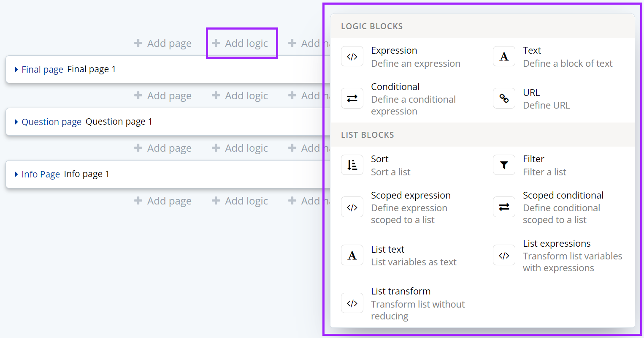The image size is (644, 338).
Task: Expand the Question page 1 row
Action: click(16, 122)
